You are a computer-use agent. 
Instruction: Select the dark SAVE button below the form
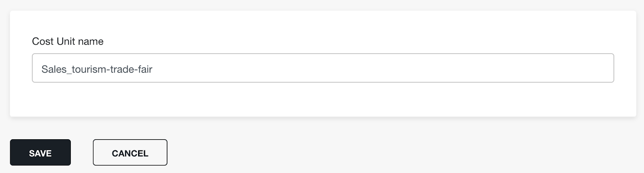(40, 152)
